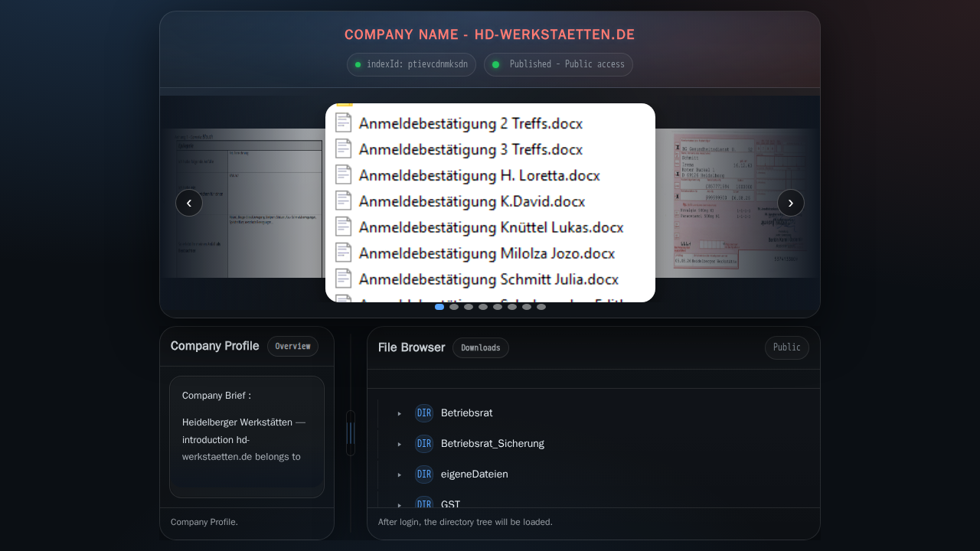Click the Published - Public access badge
Screen dimensions: 980x551
coord(558,64)
